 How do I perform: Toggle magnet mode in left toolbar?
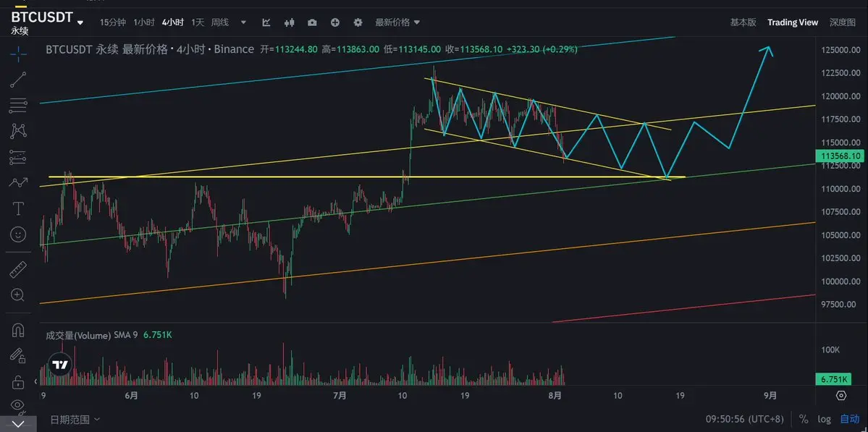click(18, 330)
